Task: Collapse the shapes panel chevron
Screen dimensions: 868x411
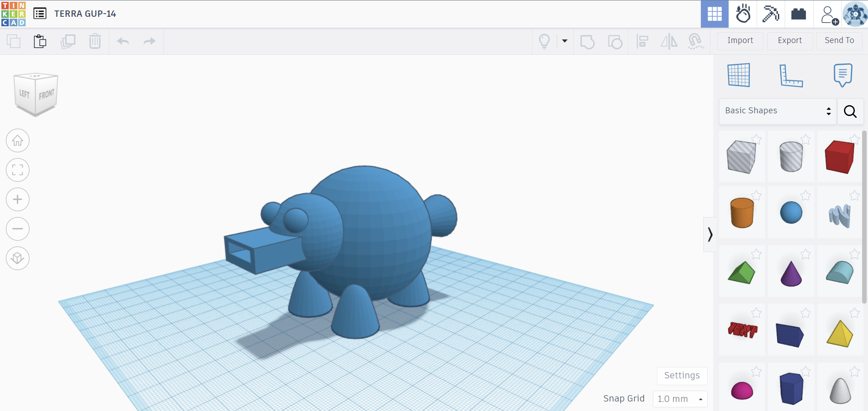Action: [710, 234]
